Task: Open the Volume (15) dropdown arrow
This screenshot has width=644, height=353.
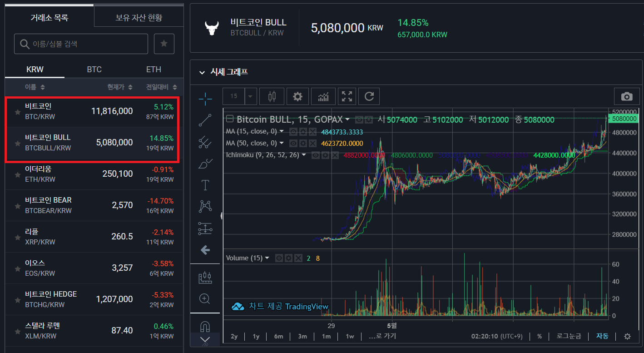Action: pyautogui.click(x=267, y=258)
